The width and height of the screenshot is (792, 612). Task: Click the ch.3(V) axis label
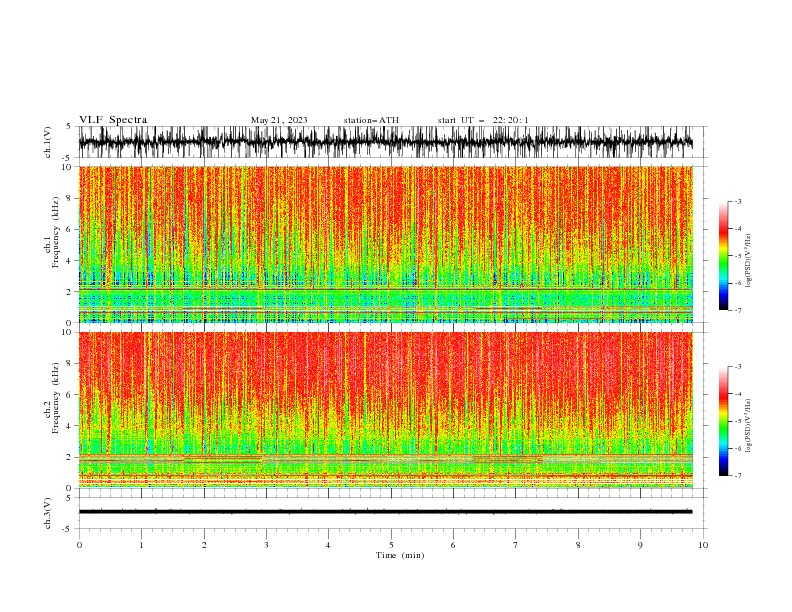pyautogui.click(x=48, y=513)
